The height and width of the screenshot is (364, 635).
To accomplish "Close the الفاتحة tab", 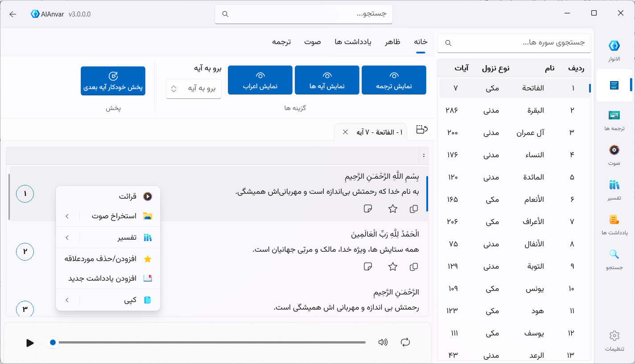I will pyautogui.click(x=345, y=132).
